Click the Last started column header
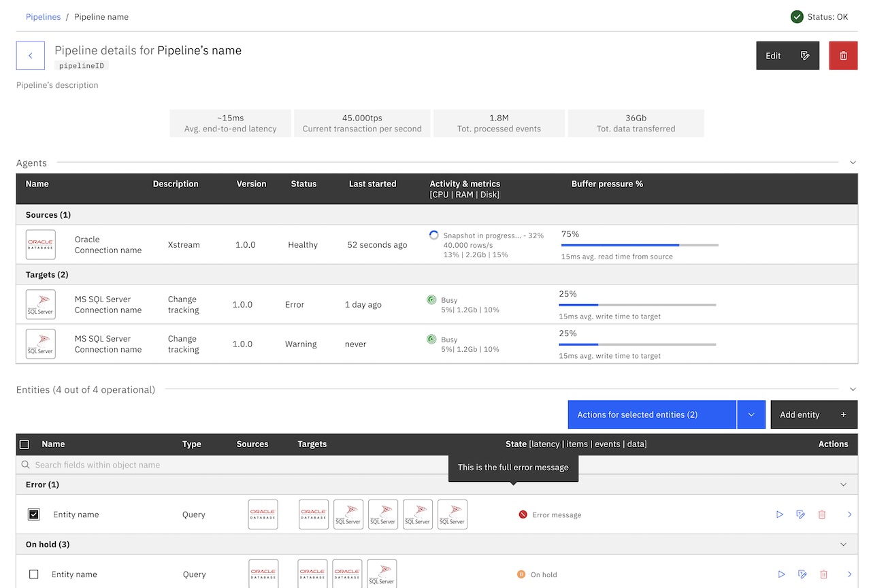 click(372, 184)
